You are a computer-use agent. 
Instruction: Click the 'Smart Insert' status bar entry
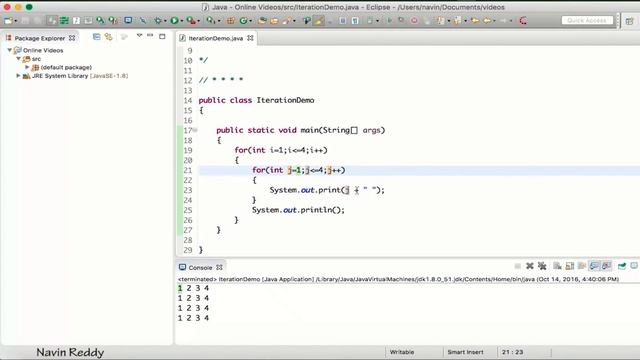[x=465, y=352]
